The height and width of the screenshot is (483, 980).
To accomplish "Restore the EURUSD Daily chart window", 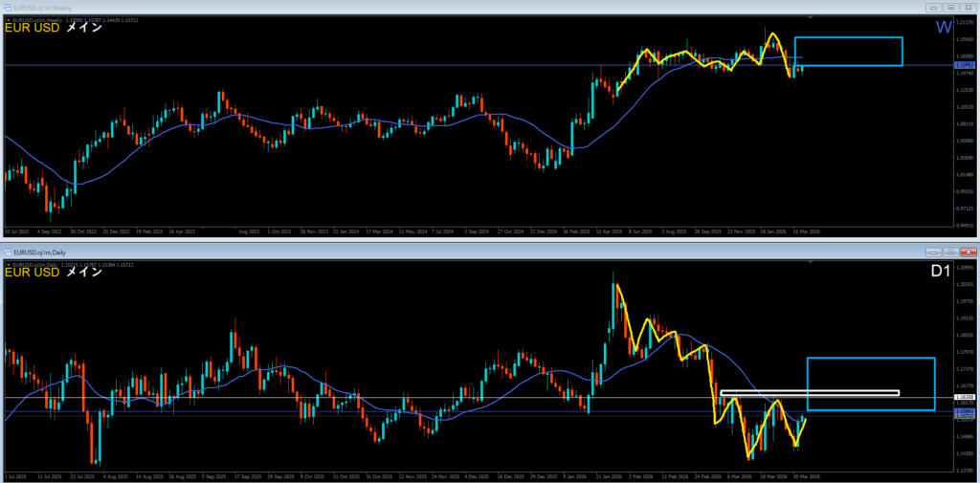I will click(x=950, y=252).
